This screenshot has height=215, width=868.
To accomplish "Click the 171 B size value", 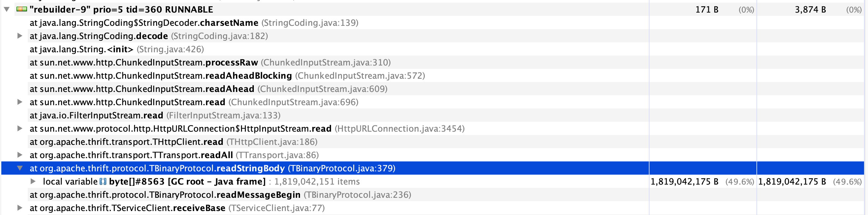I will 707,10.
